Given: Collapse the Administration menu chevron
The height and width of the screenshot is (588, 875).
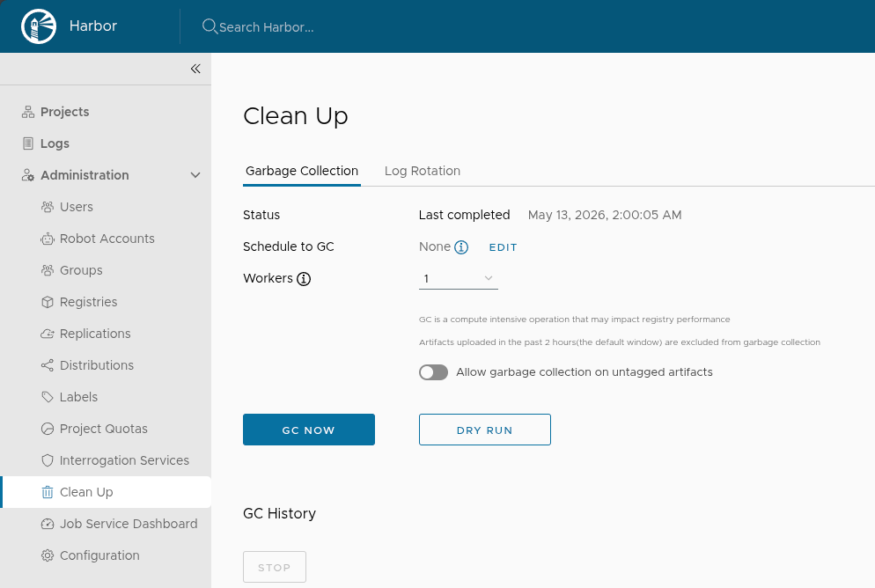Looking at the screenshot, I should (195, 175).
